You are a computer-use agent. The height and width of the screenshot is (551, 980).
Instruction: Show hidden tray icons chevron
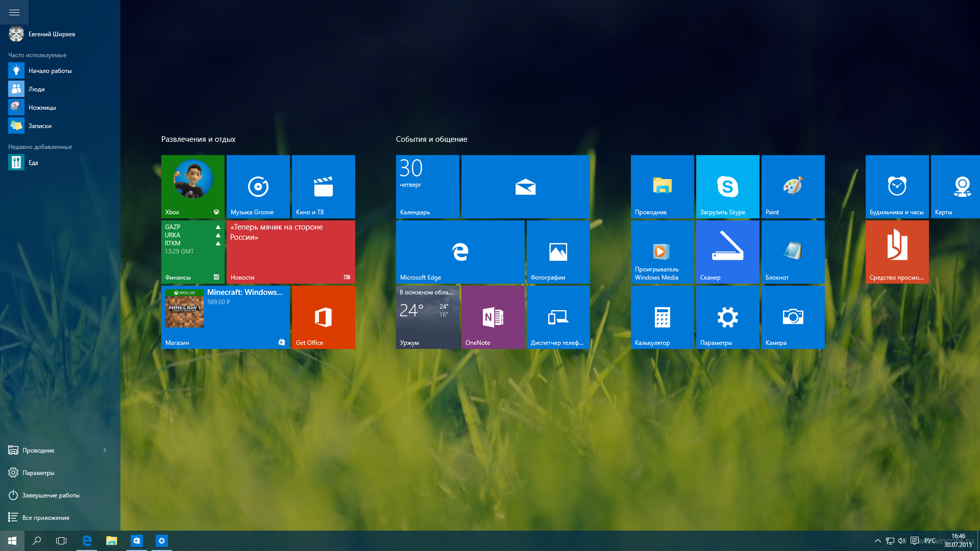pyautogui.click(x=877, y=541)
